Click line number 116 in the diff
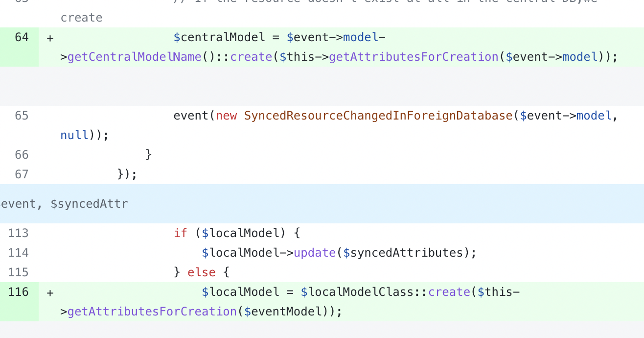The image size is (644, 338). click(x=19, y=292)
